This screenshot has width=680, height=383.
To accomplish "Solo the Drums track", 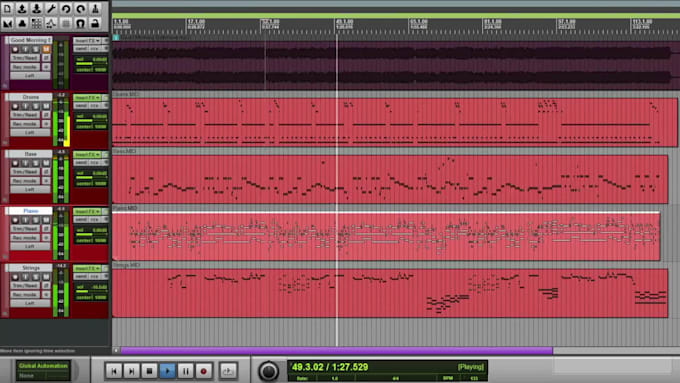I will click(36, 106).
